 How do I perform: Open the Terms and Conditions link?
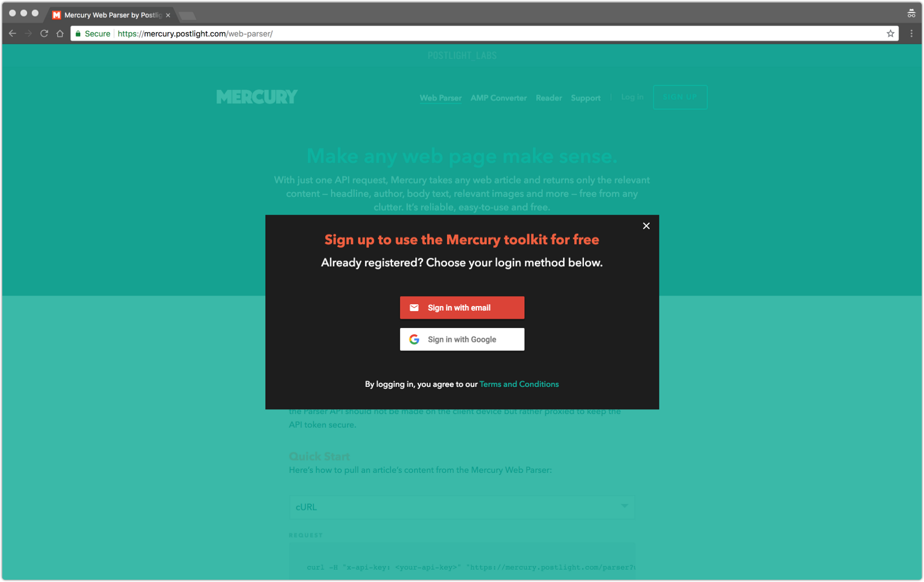pyautogui.click(x=519, y=384)
